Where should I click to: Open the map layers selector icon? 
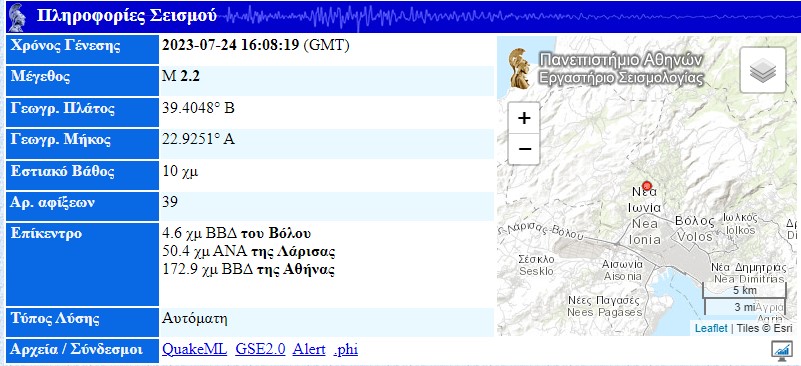763,70
